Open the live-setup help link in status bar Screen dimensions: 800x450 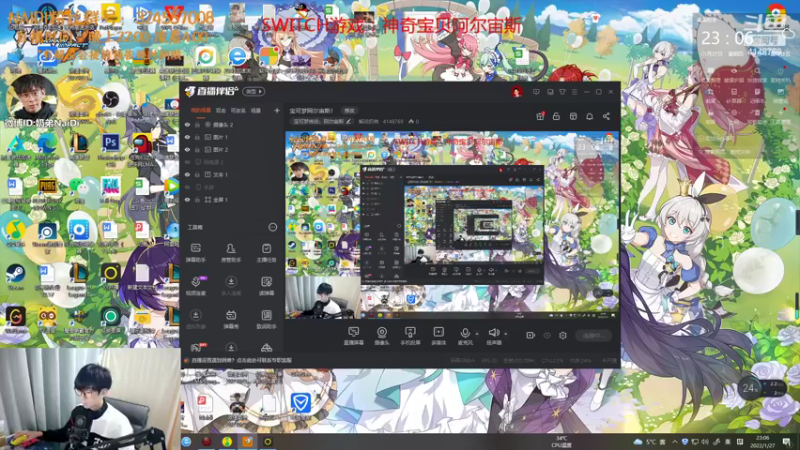tap(241, 360)
